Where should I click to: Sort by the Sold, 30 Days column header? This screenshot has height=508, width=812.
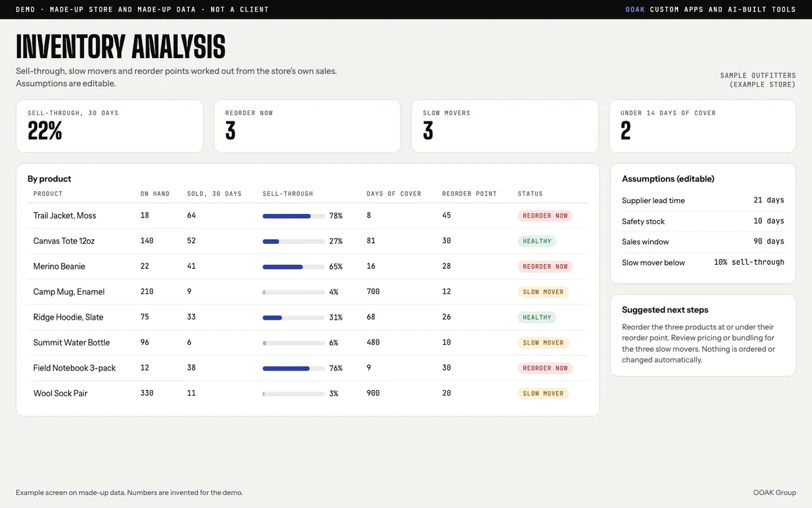point(215,194)
